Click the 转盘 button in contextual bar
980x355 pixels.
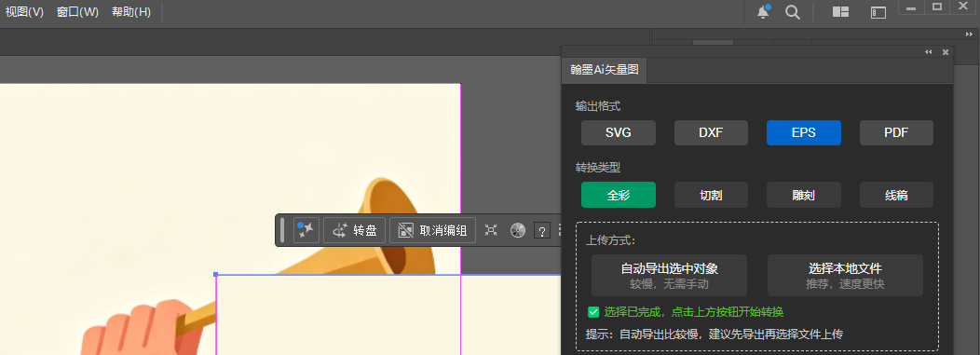(x=355, y=230)
